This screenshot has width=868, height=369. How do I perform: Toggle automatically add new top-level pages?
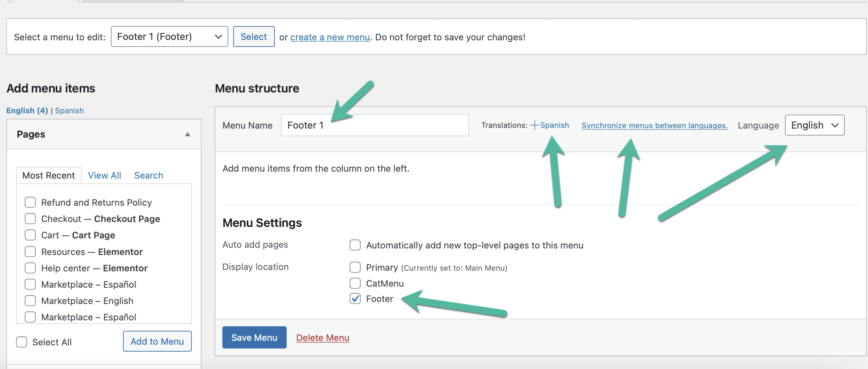pos(355,245)
